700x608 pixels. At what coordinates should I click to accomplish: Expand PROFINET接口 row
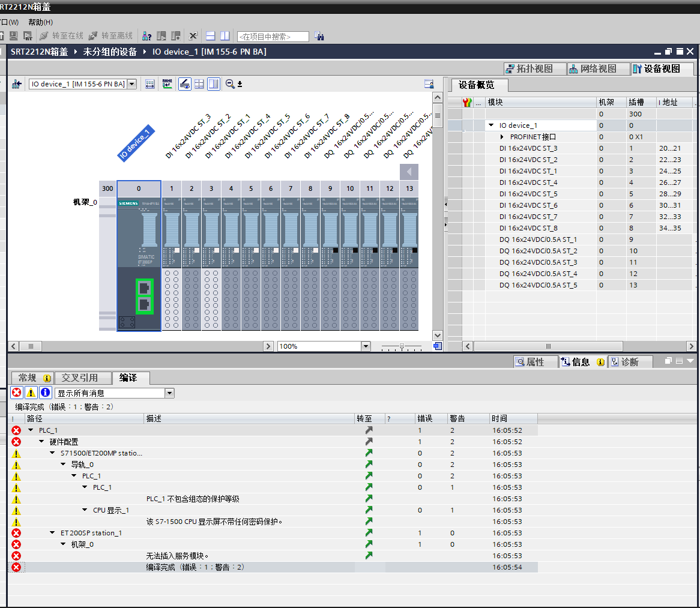click(502, 137)
